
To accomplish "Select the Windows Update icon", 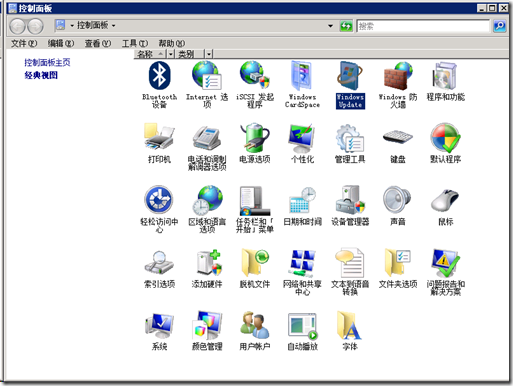I will (350, 85).
